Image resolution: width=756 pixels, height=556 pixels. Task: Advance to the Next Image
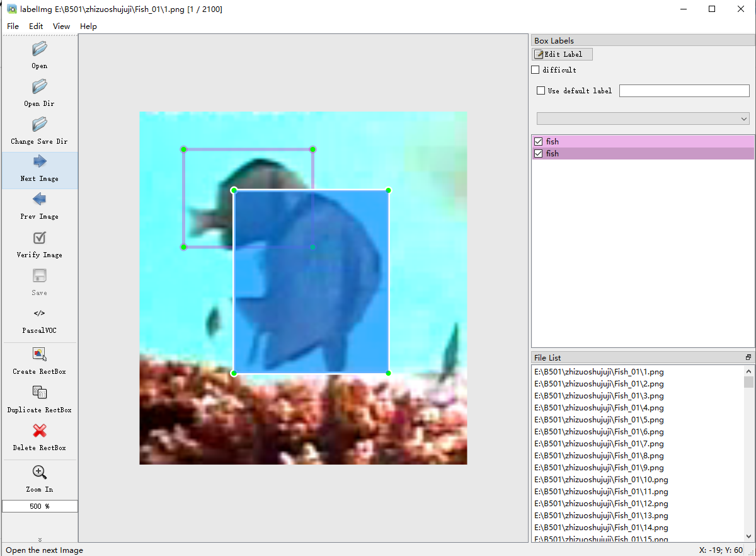39,168
